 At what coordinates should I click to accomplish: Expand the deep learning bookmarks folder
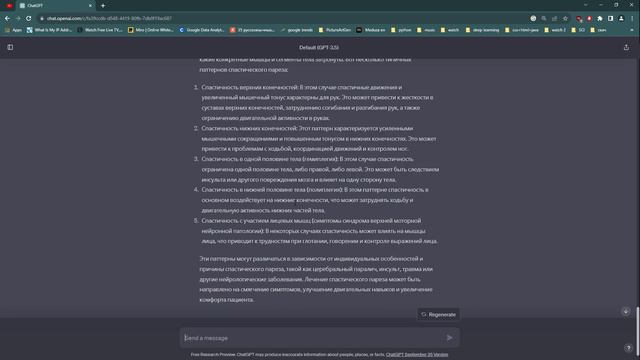coord(482,30)
